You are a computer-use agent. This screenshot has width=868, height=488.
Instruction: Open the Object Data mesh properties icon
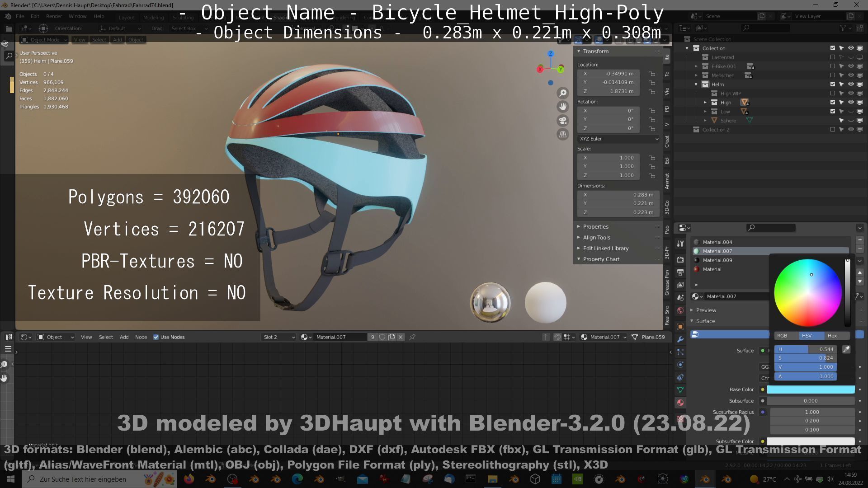680,390
